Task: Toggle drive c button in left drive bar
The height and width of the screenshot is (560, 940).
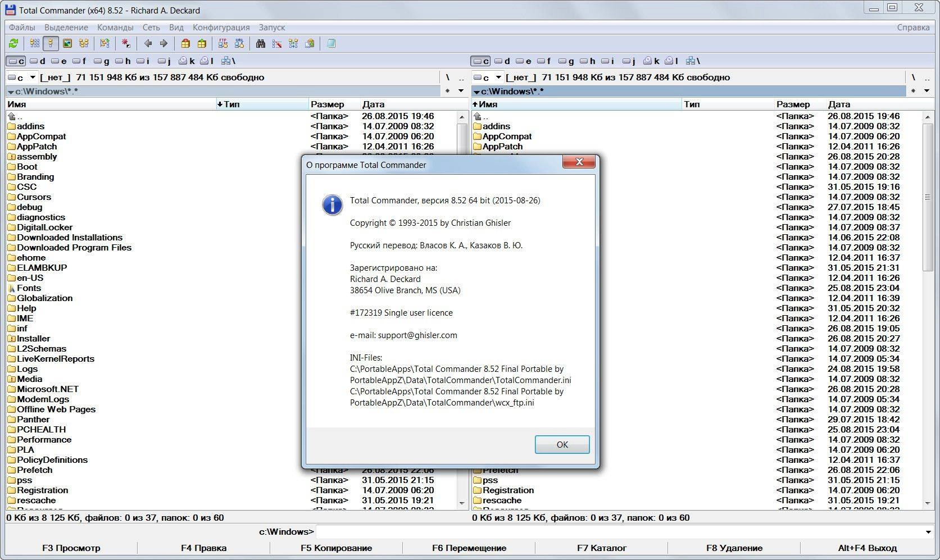Action: [16, 61]
